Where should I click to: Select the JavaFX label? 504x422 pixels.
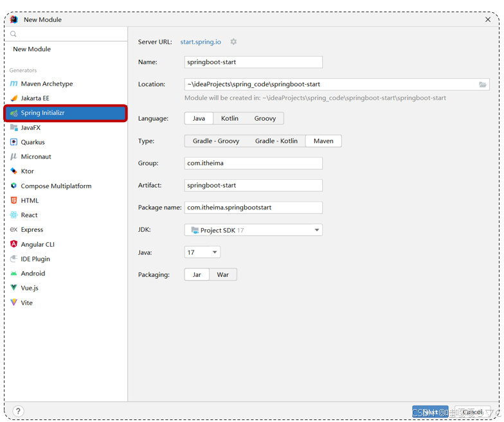coord(31,127)
